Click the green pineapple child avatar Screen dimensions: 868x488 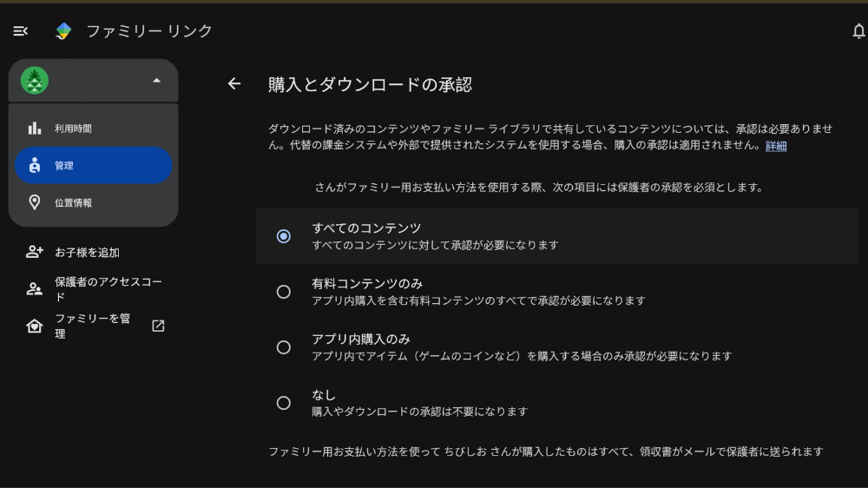click(35, 81)
